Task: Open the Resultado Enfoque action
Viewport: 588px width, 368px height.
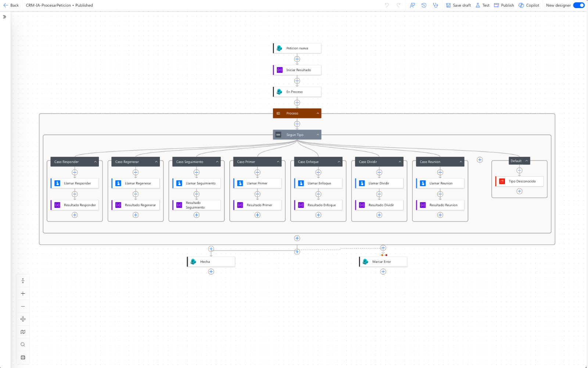Action: click(x=318, y=205)
